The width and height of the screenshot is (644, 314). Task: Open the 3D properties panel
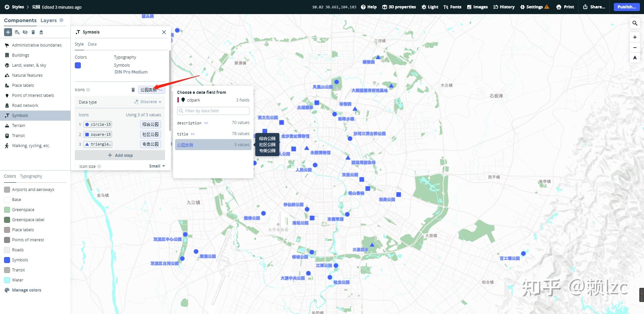coord(399,7)
